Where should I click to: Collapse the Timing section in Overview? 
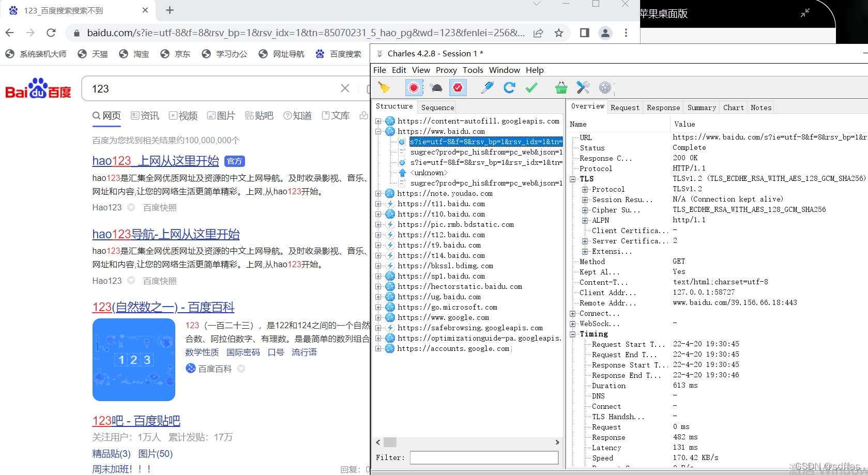click(573, 334)
